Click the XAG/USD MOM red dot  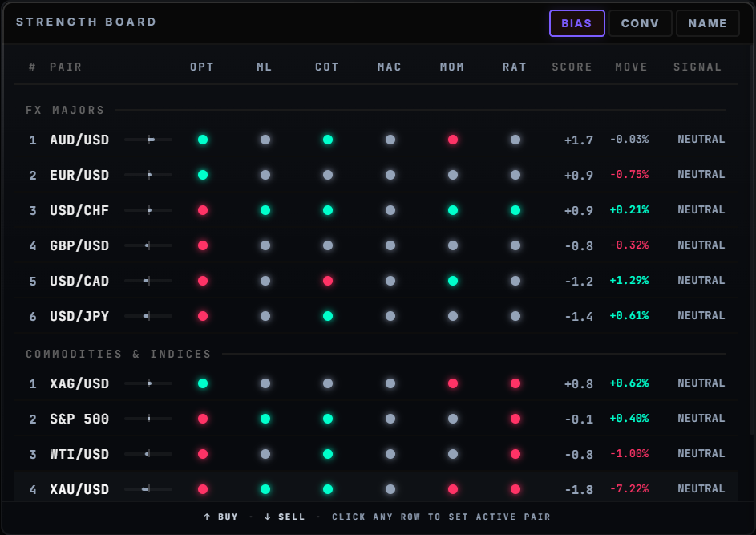[453, 383]
